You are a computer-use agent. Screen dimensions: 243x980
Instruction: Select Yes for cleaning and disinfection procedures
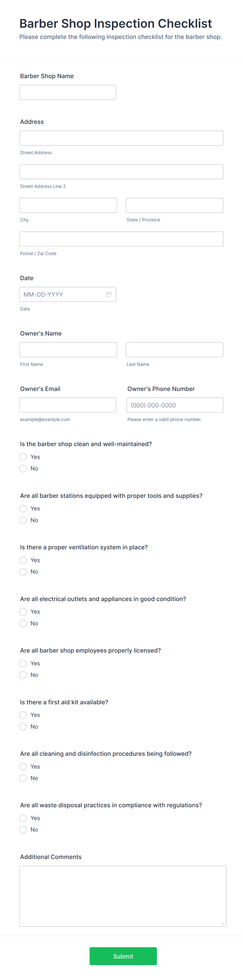click(23, 766)
